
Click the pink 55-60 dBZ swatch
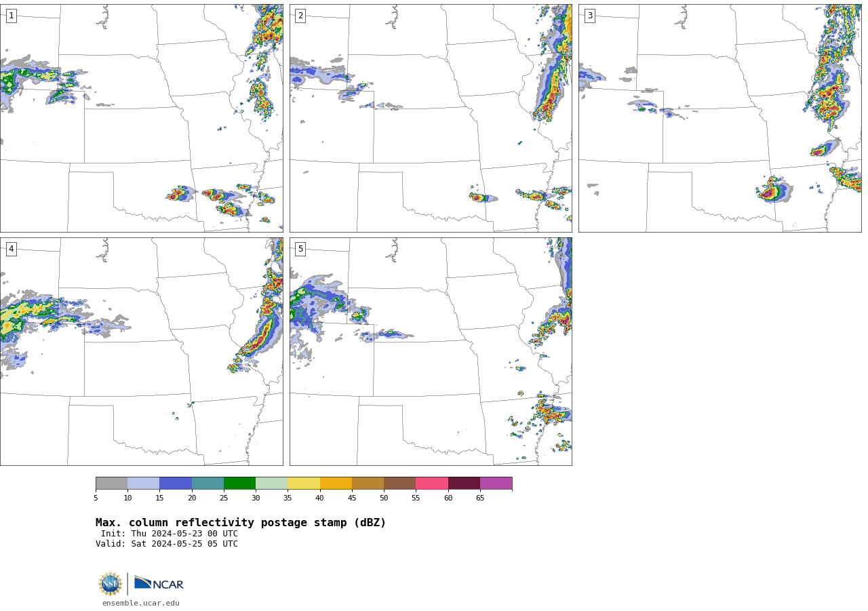tap(432, 484)
